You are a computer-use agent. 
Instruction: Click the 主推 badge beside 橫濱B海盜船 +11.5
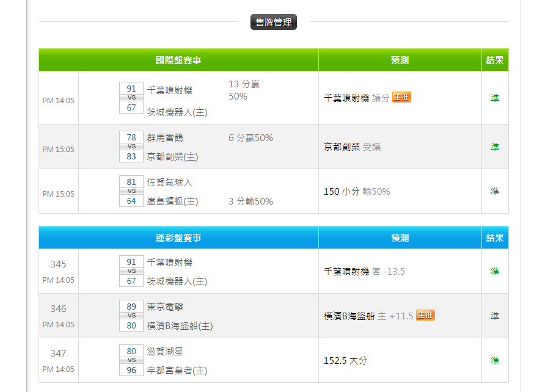pos(425,315)
